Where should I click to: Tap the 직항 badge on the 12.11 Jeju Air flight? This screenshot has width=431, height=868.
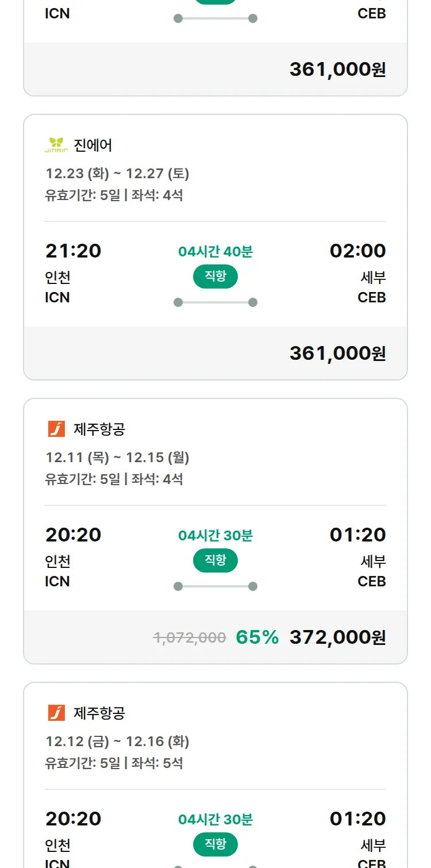[215, 560]
